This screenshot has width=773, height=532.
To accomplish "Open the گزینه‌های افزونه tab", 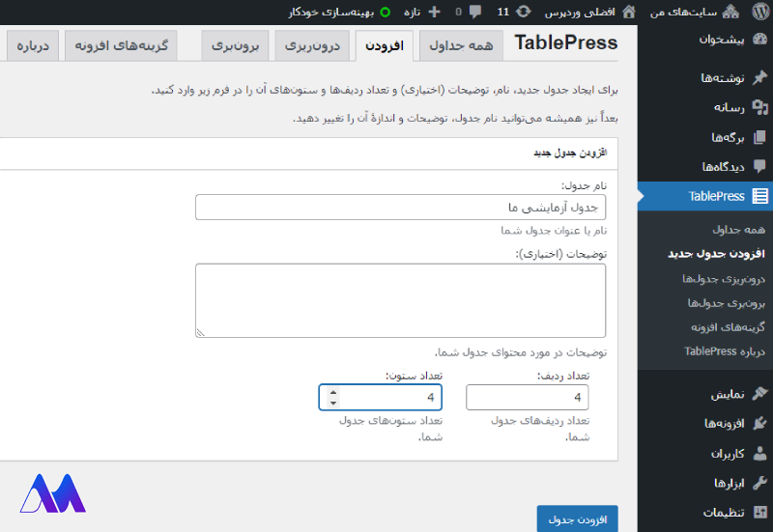I will click(121, 45).
